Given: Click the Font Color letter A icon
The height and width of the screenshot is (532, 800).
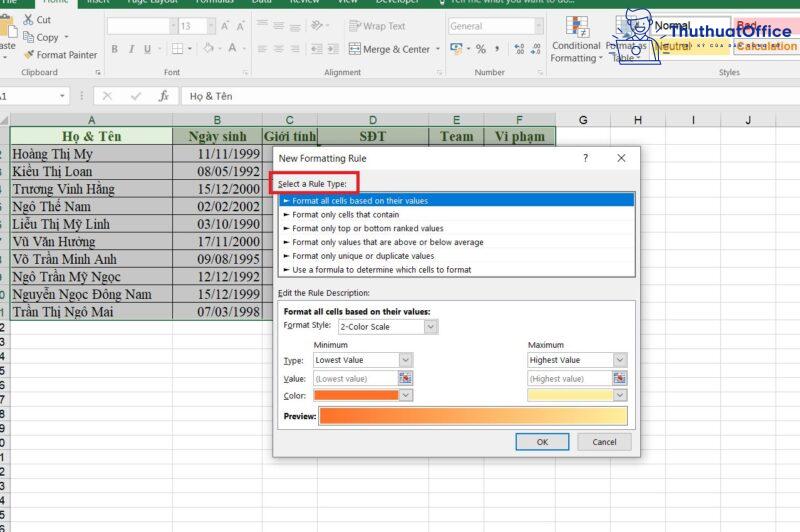Looking at the screenshot, I should click(232, 48).
